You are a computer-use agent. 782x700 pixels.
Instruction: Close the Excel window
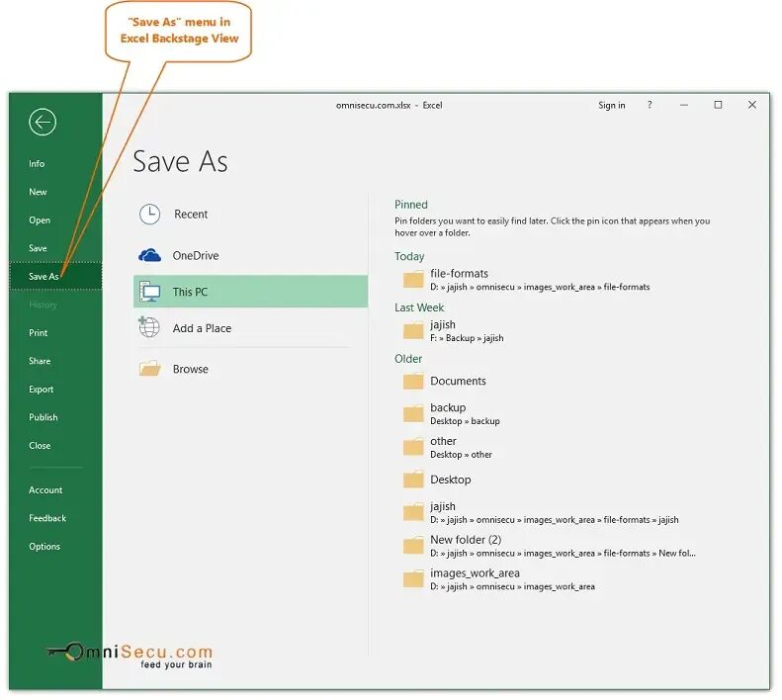pyautogui.click(x=752, y=105)
